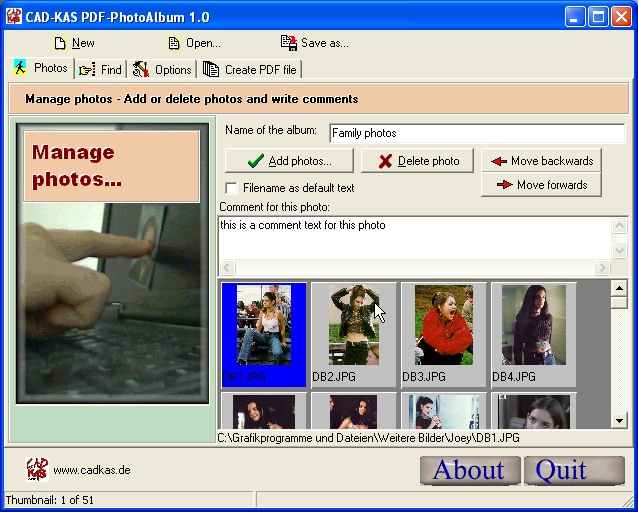
Task: Click the red X Delete photo icon
Action: (385, 161)
